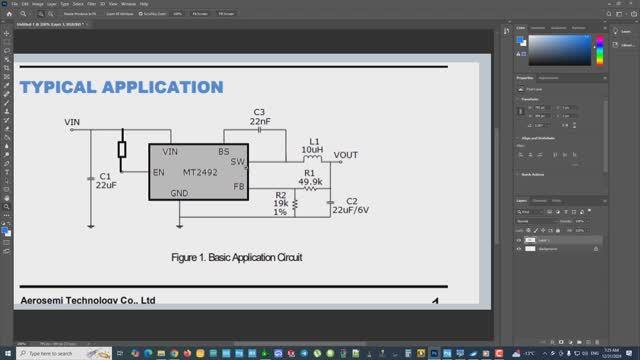
Task: Select the Eraser tool
Action: point(7,129)
